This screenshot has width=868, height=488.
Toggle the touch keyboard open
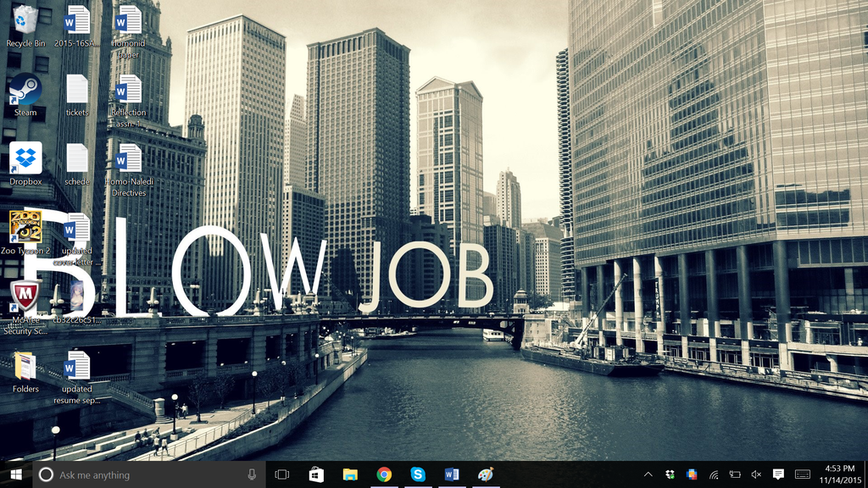[x=802, y=474]
